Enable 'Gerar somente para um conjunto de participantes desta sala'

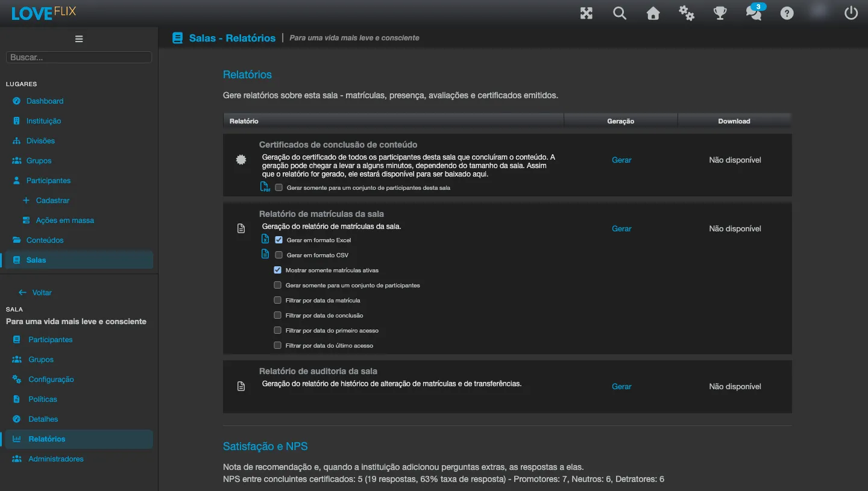coord(278,187)
